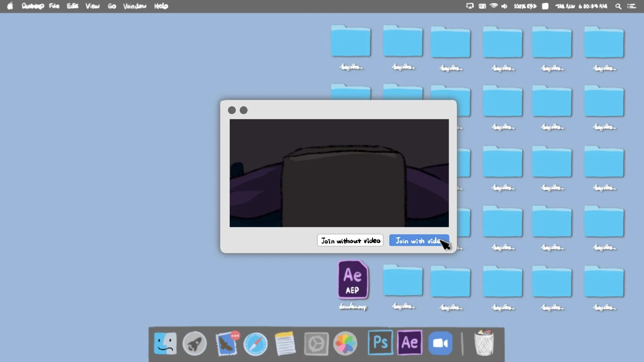The width and height of the screenshot is (644, 362).
Task: Launch Photoshop from the dock
Action: tap(380, 342)
